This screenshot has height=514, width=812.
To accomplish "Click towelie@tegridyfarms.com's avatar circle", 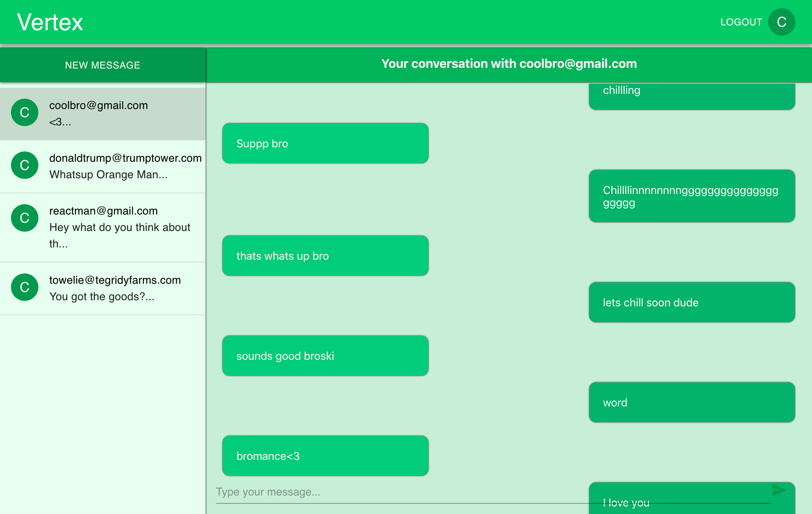I will [25, 287].
